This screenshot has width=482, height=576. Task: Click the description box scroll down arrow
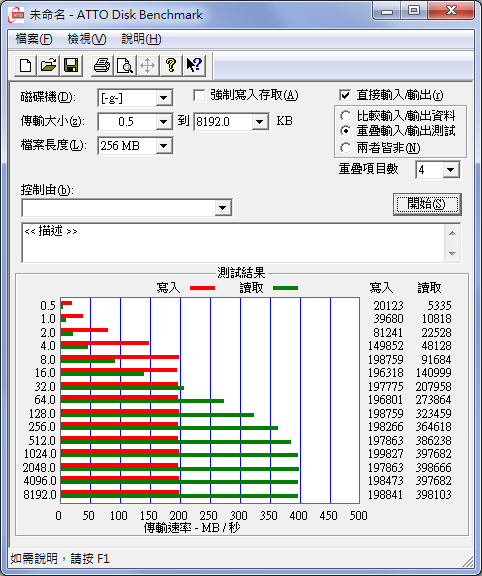click(x=452, y=253)
